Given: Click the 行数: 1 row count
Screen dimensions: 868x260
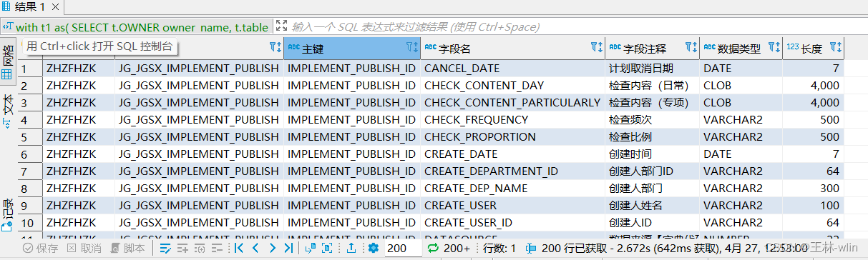Looking at the screenshot, I should coord(500,249).
